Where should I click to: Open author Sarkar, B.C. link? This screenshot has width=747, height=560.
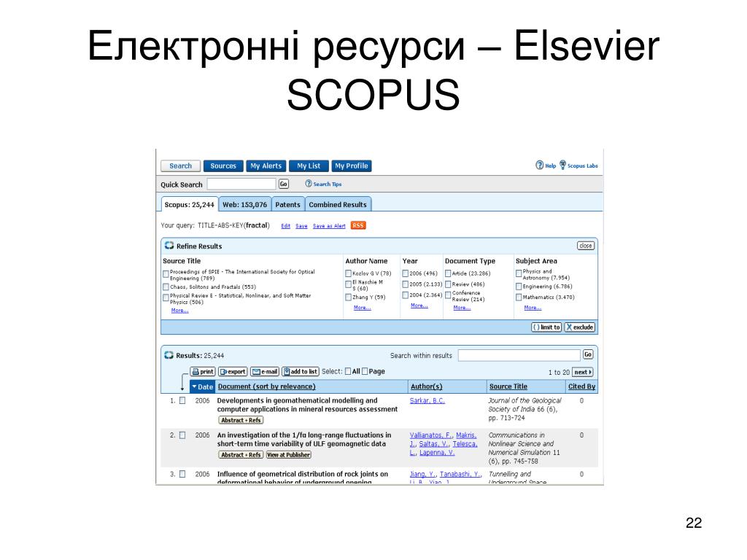pyautogui.click(x=427, y=400)
